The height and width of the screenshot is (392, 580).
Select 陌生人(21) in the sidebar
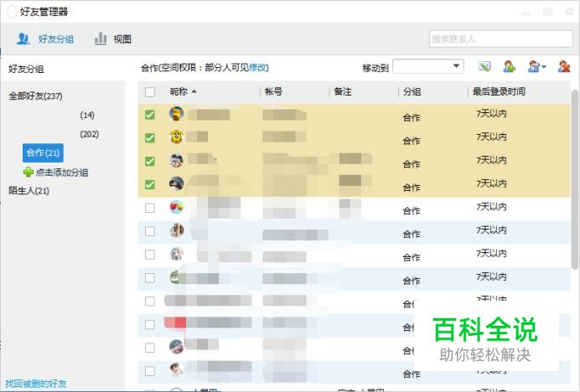click(x=28, y=191)
